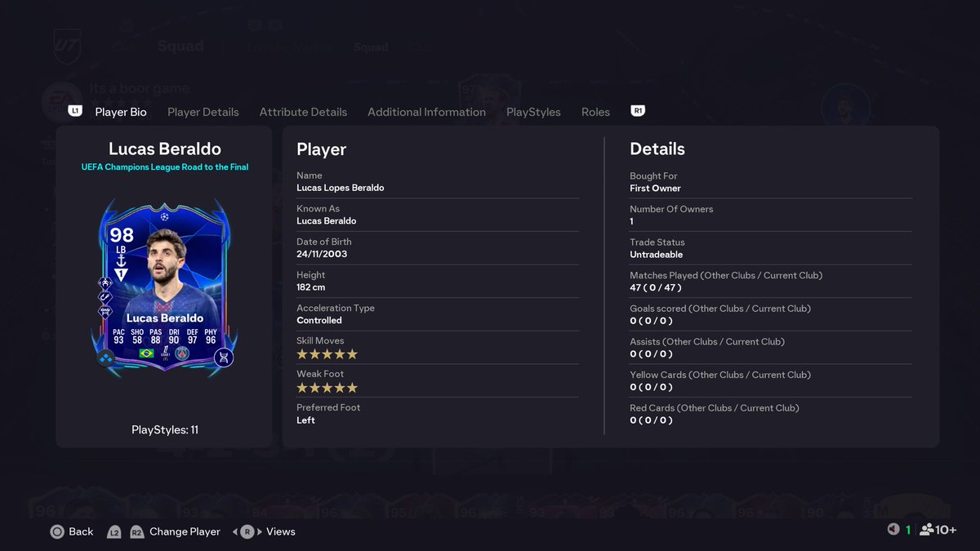This screenshot has height=551, width=980.
Task: Click the 10+ online players icon
Action: coord(938,530)
